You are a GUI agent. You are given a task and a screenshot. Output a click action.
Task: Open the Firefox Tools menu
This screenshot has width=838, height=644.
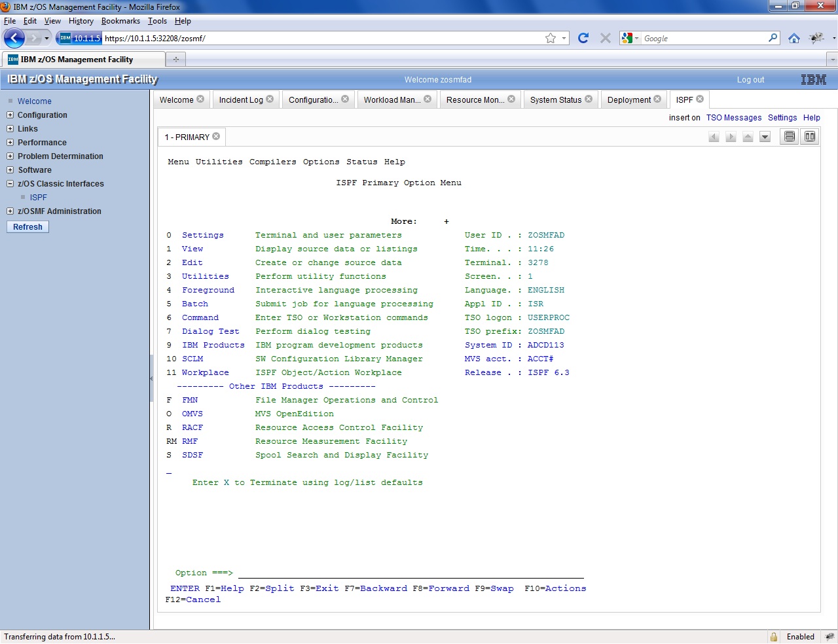tap(157, 21)
